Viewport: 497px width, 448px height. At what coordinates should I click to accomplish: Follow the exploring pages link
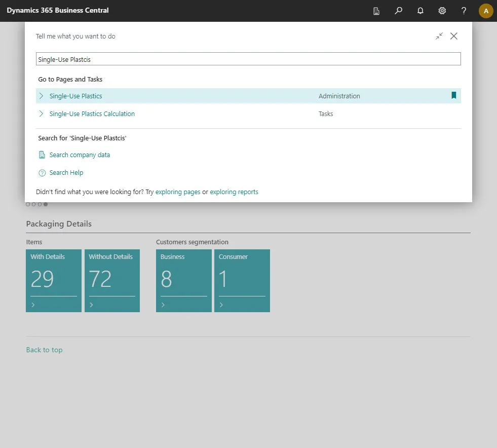click(178, 192)
